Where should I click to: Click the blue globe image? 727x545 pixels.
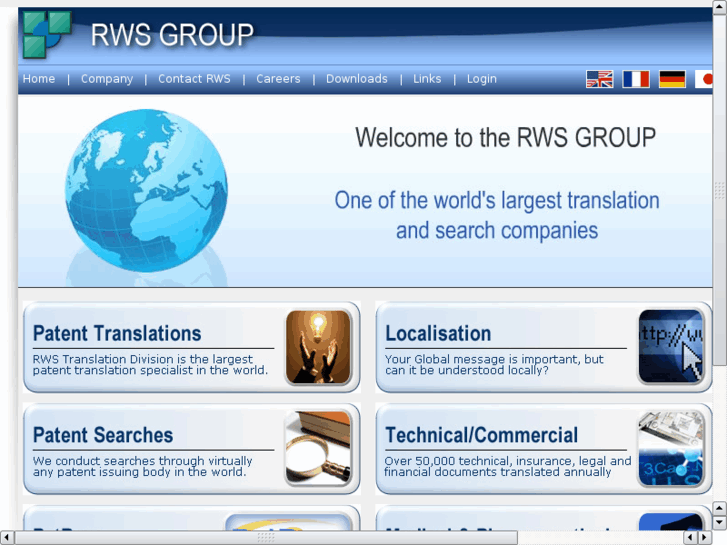click(147, 190)
